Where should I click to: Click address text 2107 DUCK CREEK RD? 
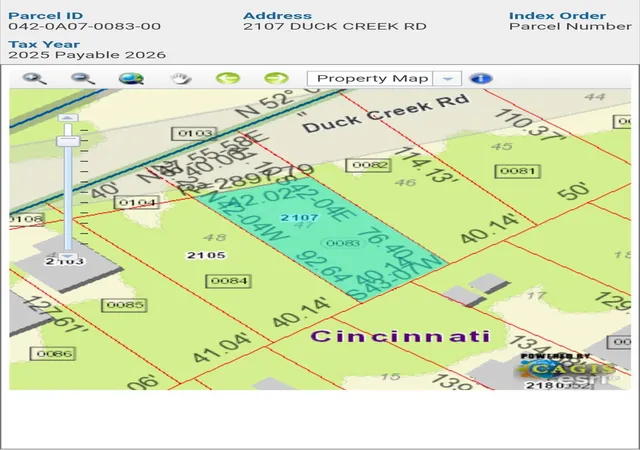pos(335,27)
